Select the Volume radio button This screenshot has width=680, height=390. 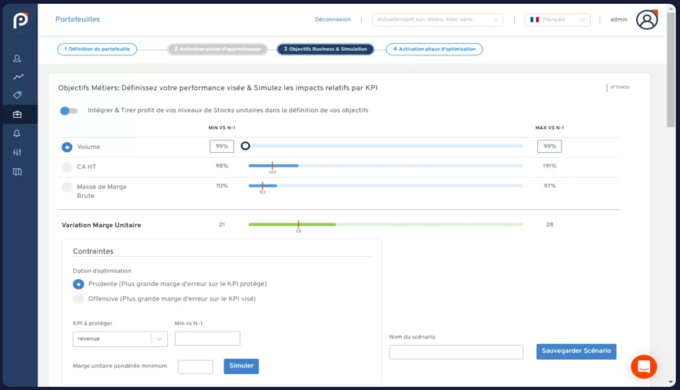point(67,147)
